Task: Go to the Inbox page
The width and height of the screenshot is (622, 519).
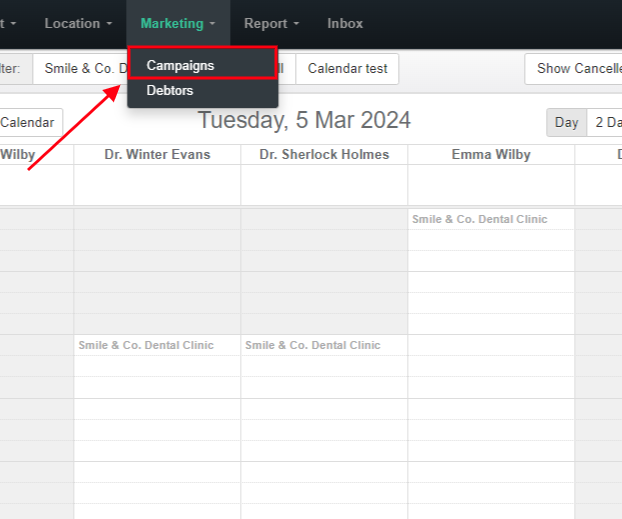Action: point(345,23)
